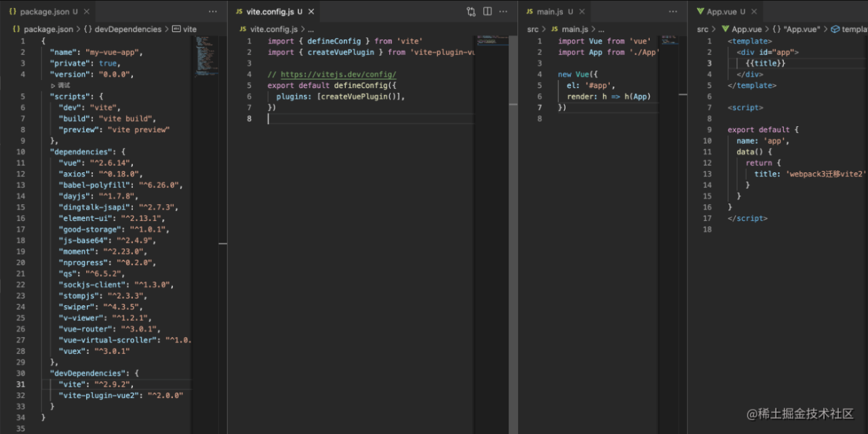Click braces icon beside devDependencies breadcrumb

[87, 29]
